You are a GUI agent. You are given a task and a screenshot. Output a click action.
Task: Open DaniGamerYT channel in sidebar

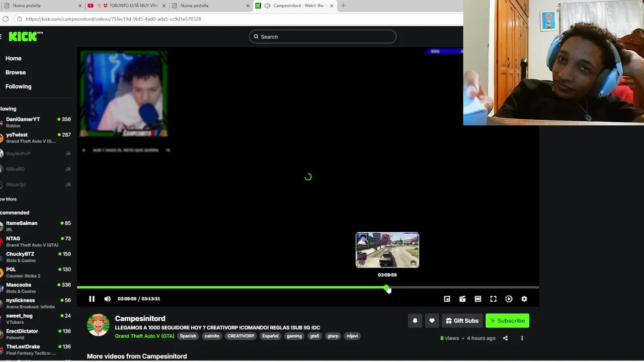[x=36, y=122]
